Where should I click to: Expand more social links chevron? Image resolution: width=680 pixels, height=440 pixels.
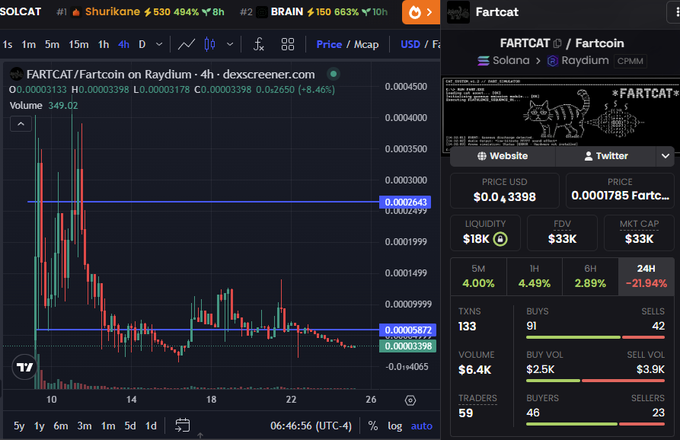[x=665, y=156]
